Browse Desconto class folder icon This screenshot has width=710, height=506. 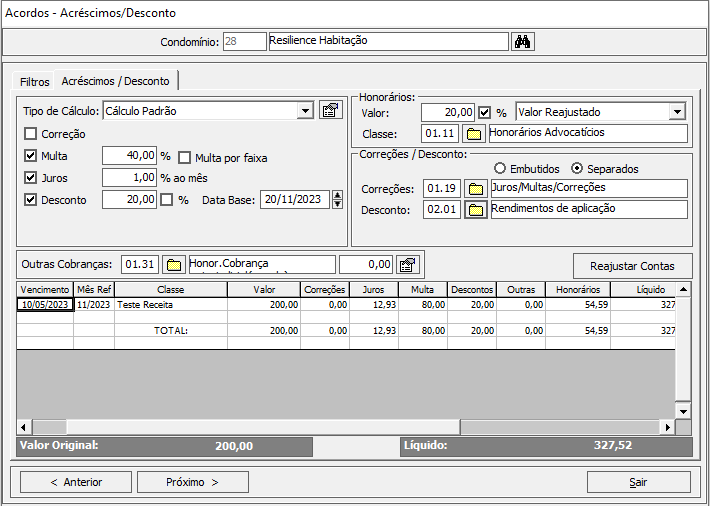click(x=475, y=210)
